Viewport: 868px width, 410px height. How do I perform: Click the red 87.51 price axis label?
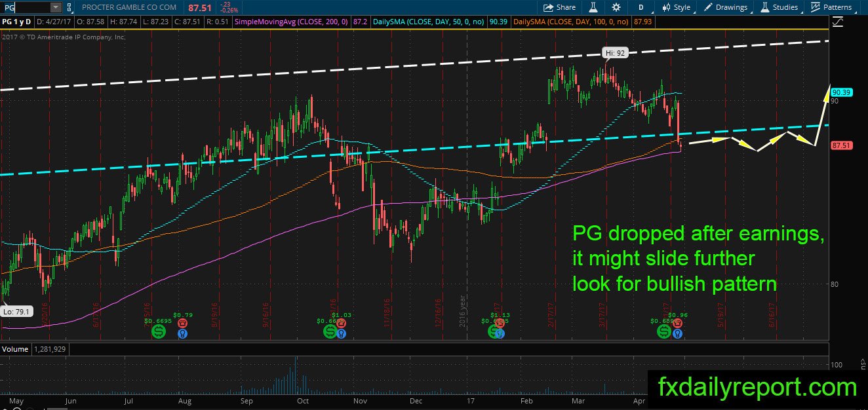[841, 145]
